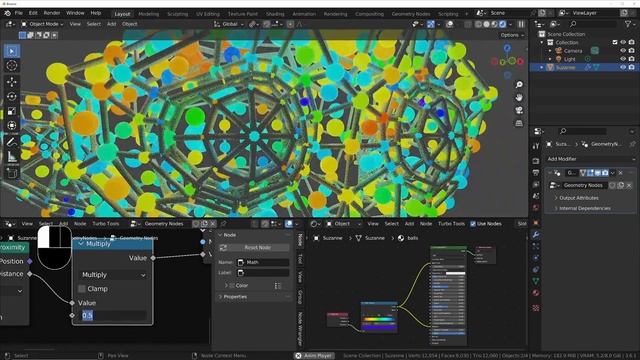Enable material preview shading
This screenshot has height=360, width=640.
(x=495, y=24)
